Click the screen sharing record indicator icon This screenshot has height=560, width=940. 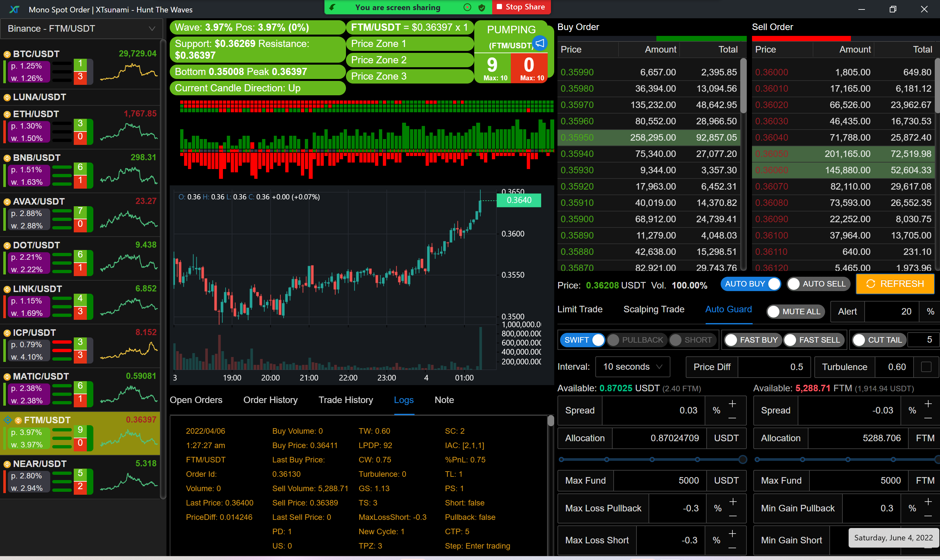(467, 7)
